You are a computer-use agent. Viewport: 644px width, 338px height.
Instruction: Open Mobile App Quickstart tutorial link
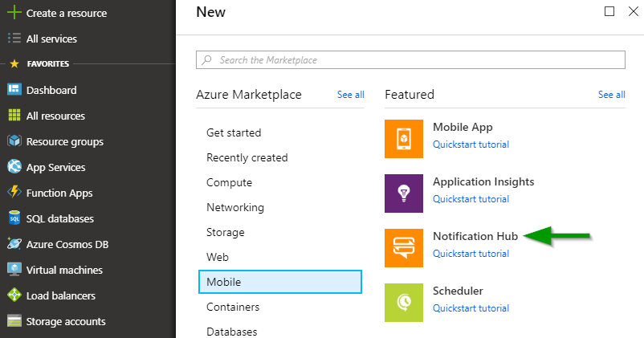[x=471, y=145]
